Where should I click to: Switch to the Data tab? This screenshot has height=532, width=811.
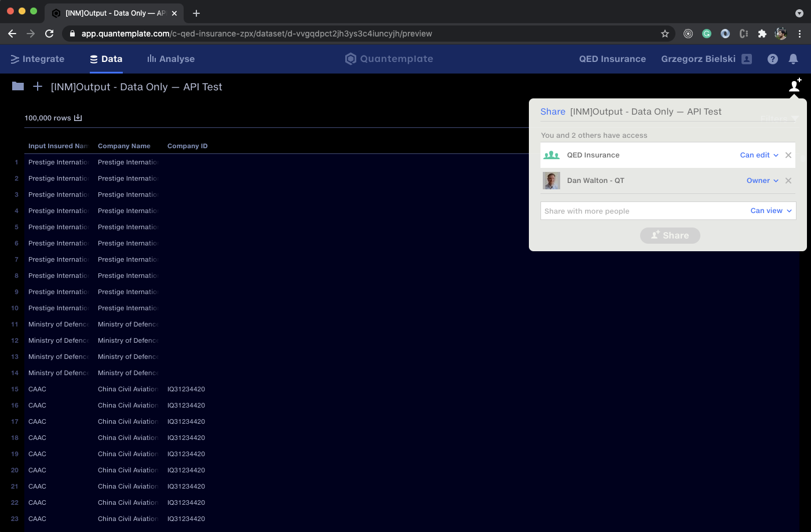[106, 59]
